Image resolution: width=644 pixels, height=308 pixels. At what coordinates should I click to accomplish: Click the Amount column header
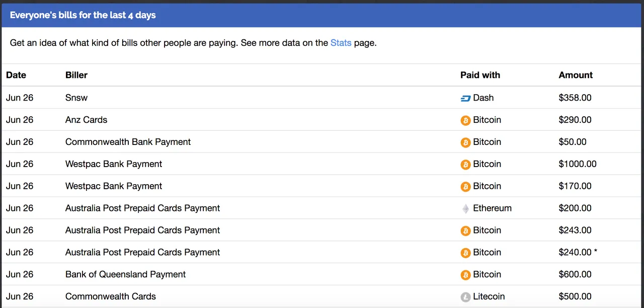pos(576,75)
